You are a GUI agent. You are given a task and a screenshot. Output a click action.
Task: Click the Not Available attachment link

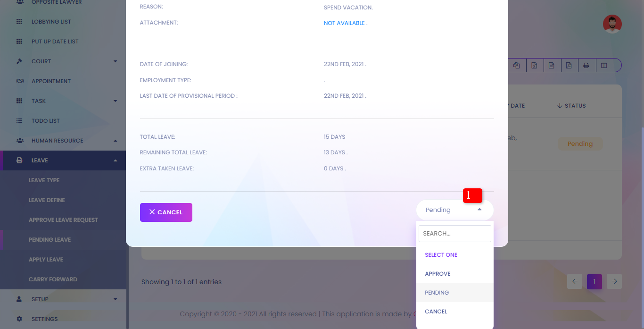point(345,23)
